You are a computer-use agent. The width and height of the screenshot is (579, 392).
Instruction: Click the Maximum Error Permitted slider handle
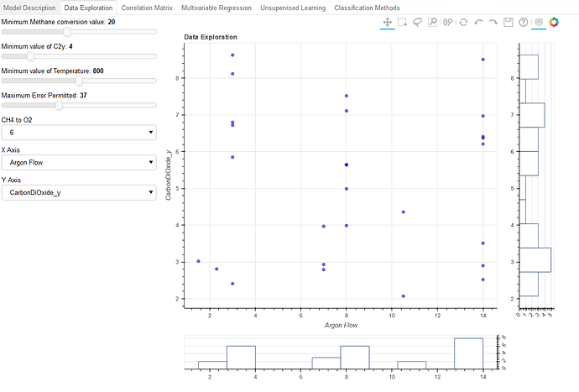(59, 105)
